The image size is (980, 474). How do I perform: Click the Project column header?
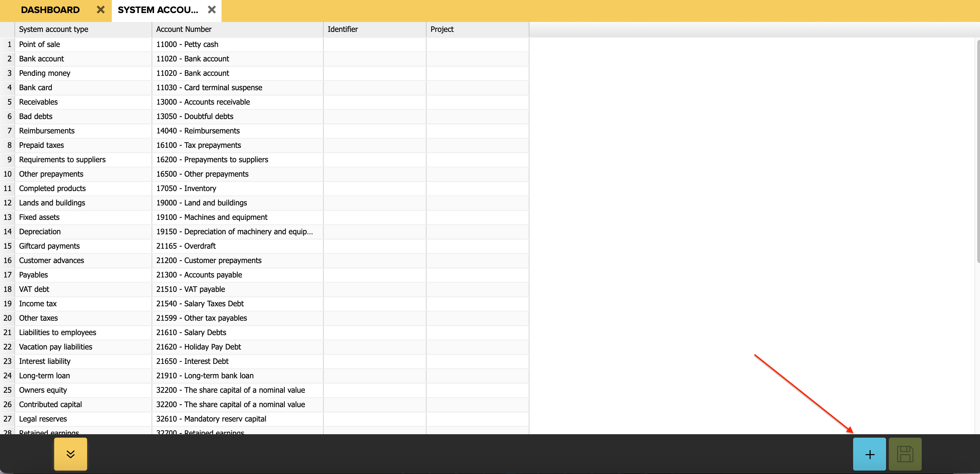pos(442,29)
